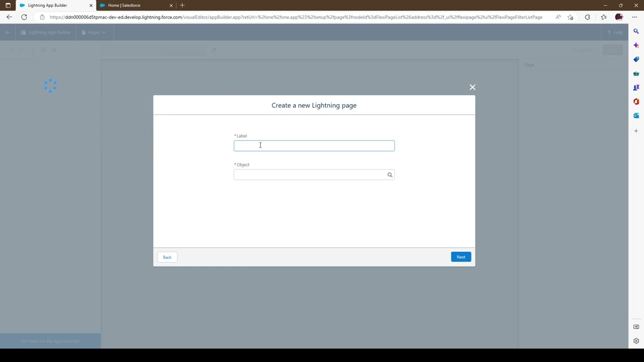Close the Lightning App Builder tab

(x=91, y=6)
